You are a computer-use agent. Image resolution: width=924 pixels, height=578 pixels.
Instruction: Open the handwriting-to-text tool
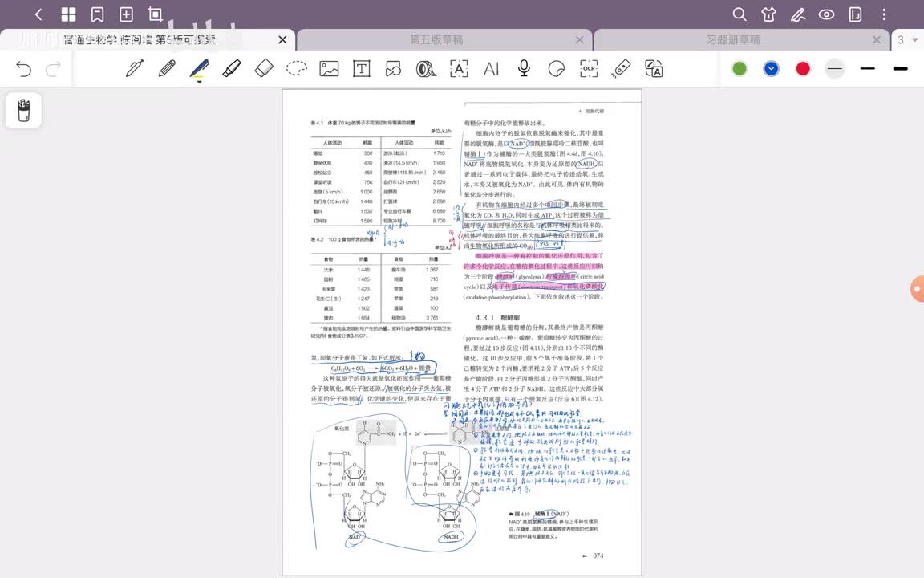(459, 68)
